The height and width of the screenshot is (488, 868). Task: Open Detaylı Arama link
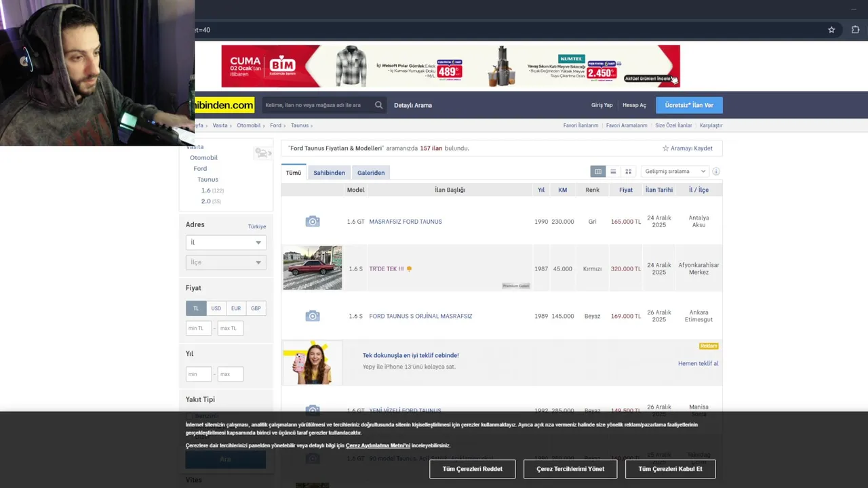(x=413, y=105)
